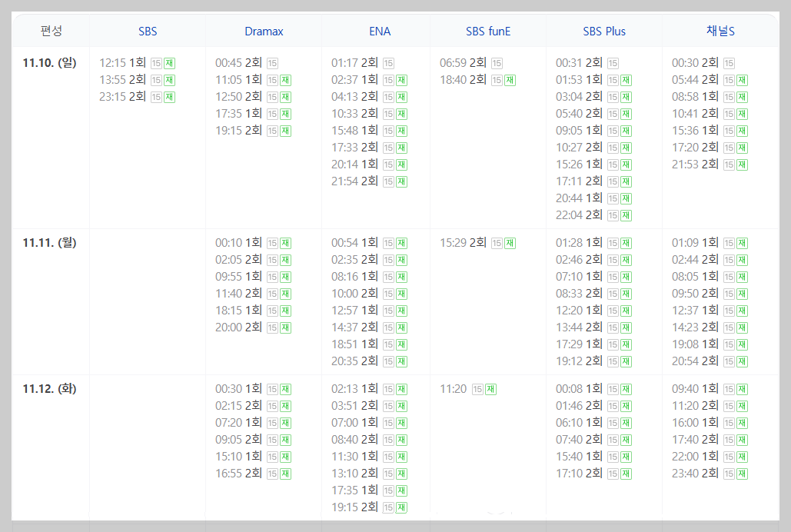791x532 pixels.
Task: Select the 11.11. (월) date row label
Action: pyautogui.click(x=49, y=242)
